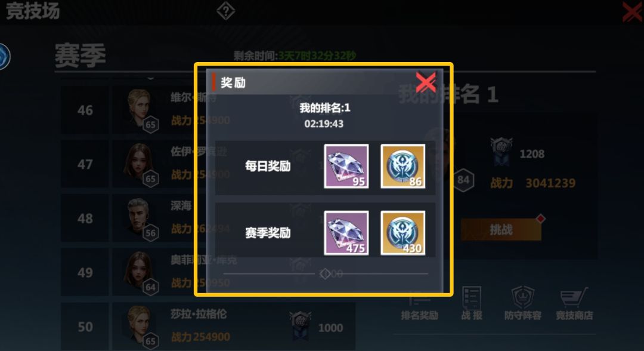Image resolution: width=644 pixels, height=351 pixels.
Task: Tap the daily reward arena coin (86)
Action: (403, 167)
